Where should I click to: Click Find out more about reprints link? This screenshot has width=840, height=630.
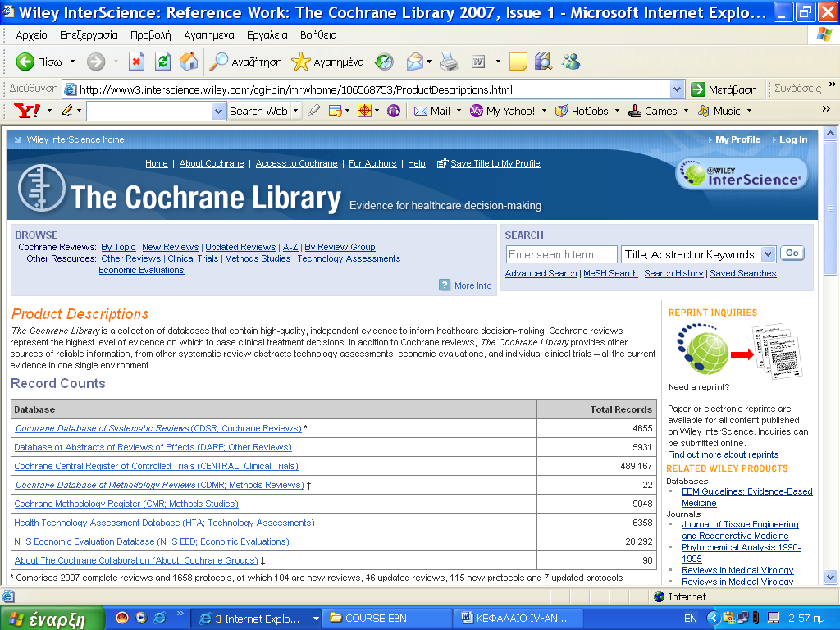724,454
